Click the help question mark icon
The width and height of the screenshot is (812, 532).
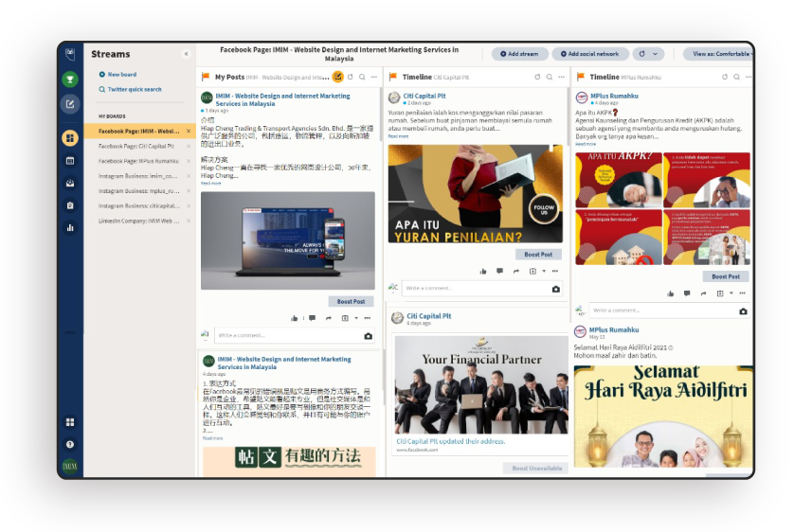[x=70, y=444]
